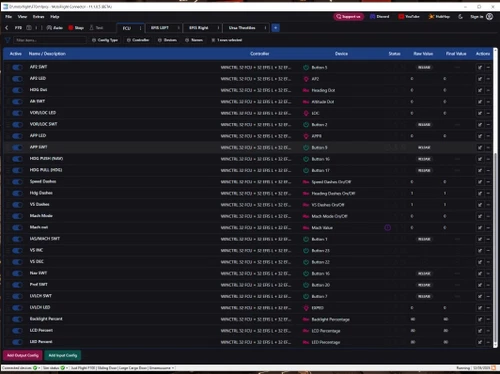The image size is (500, 374).
Task: Switch to the EFIS LEFT tab
Action: click(160, 28)
